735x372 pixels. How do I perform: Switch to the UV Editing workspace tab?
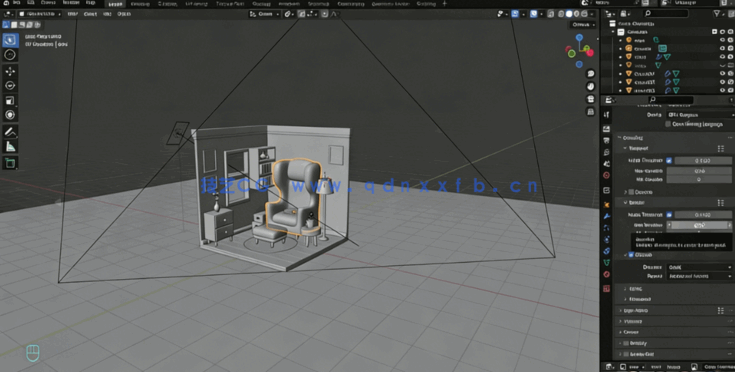pyautogui.click(x=196, y=4)
